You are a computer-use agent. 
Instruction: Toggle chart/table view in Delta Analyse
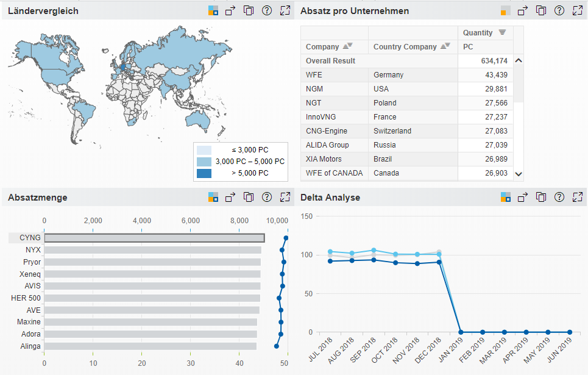click(505, 197)
